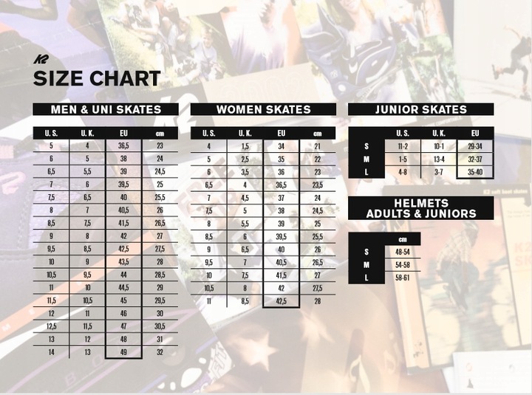
Task: Click the HELMETS ADULTS & JUNIORS heading
Action: (x=420, y=208)
